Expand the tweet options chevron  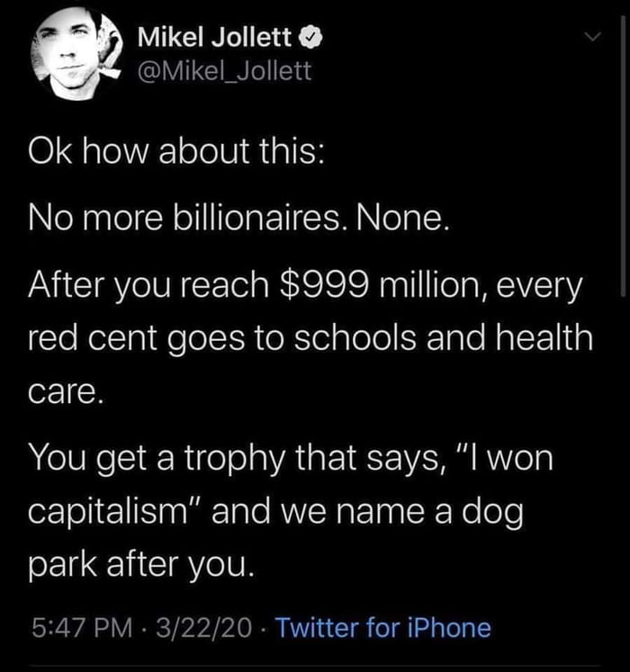tap(591, 39)
